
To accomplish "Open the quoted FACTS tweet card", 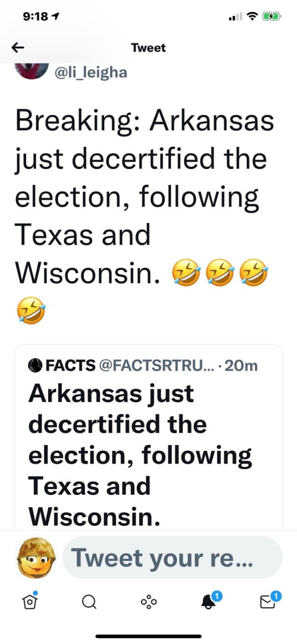I will (x=148, y=443).
